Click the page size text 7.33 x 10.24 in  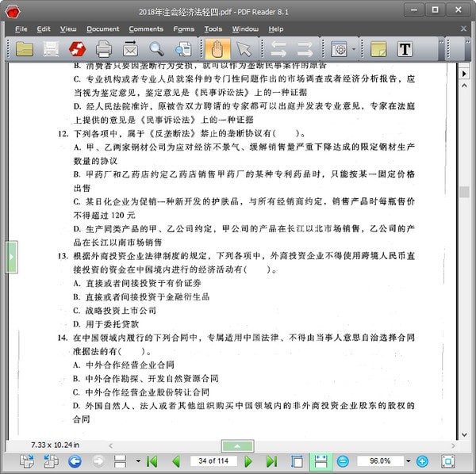pos(55,445)
